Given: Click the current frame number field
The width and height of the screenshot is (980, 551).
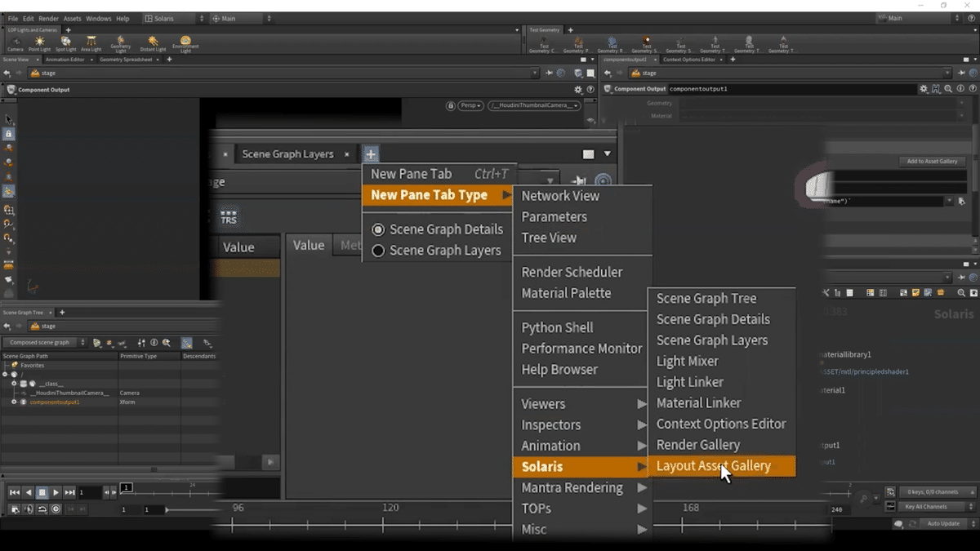Looking at the screenshot, I should click(x=90, y=492).
